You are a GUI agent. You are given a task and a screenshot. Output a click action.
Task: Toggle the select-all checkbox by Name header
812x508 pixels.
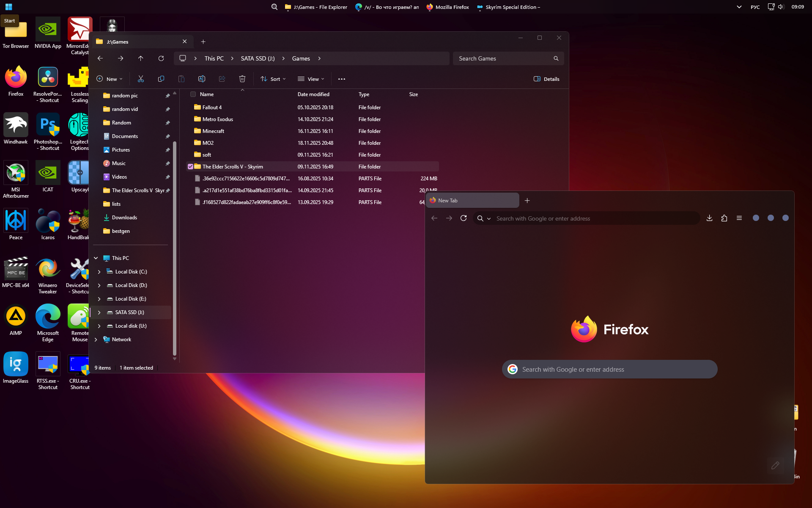[x=193, y=94]
